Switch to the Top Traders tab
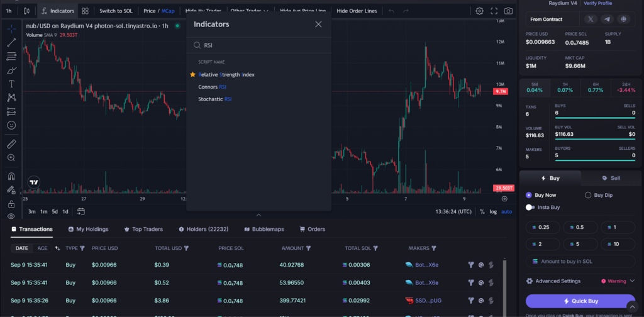Image resolution: width=644 pixels, height=317 pixels. (143, 229)
